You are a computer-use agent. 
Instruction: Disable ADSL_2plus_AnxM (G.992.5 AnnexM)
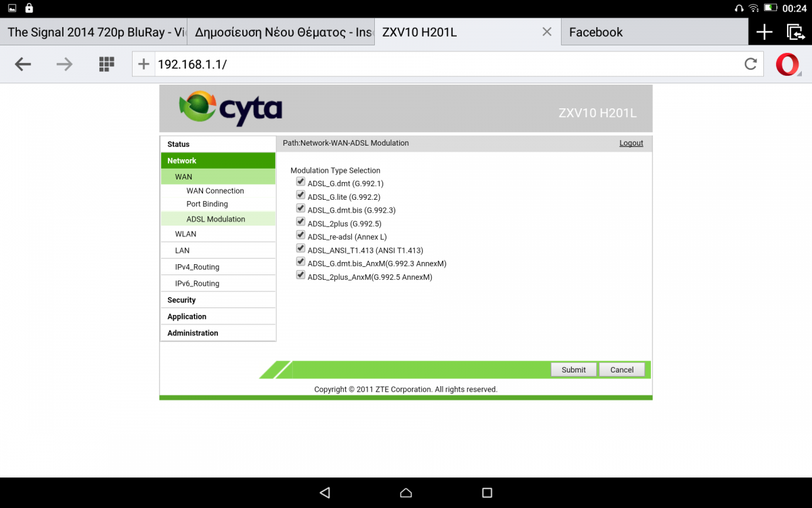300,275
